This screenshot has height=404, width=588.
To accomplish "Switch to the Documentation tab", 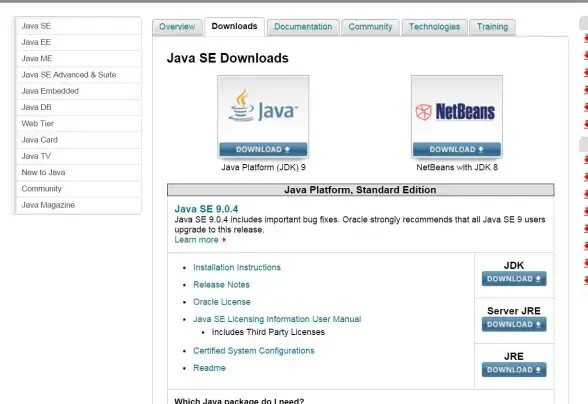I will pos(303,27).
